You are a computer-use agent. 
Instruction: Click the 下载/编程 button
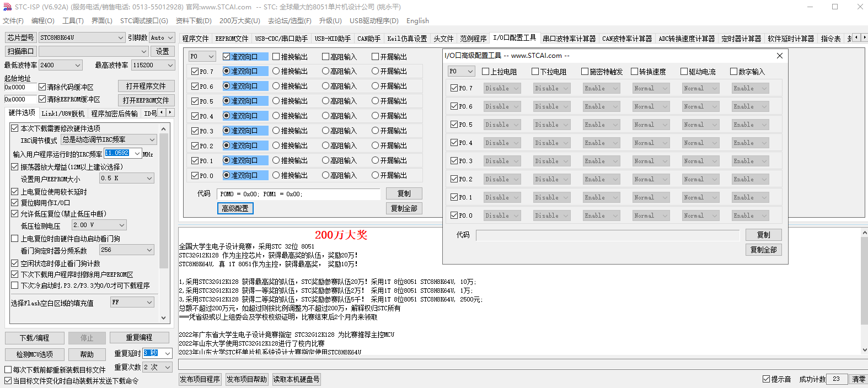35,338
